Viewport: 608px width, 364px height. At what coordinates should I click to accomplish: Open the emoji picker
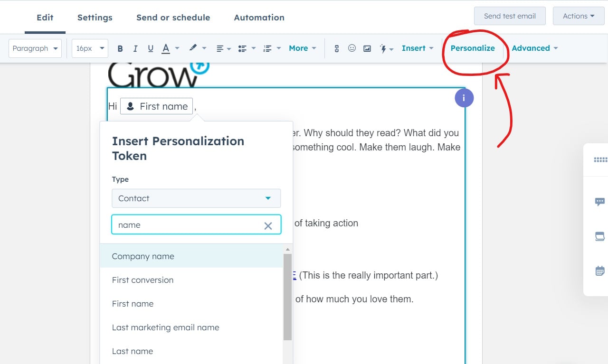(352, 48)
